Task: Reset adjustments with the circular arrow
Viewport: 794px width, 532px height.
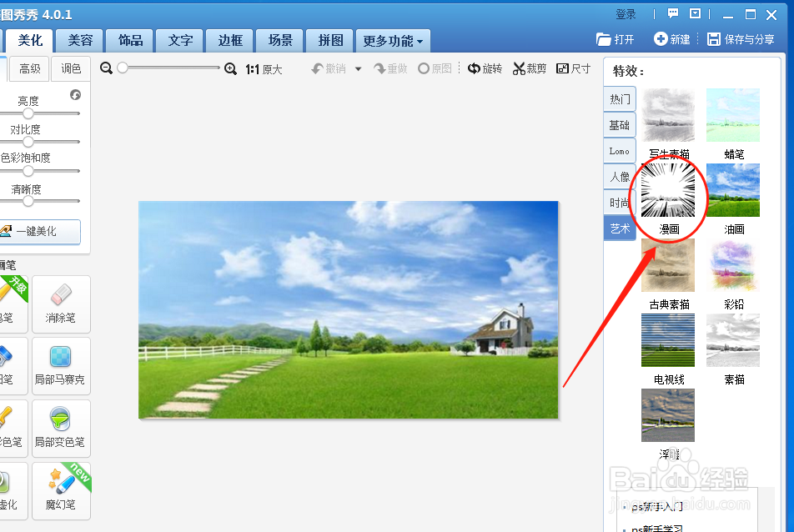Action: coord(75,95)
